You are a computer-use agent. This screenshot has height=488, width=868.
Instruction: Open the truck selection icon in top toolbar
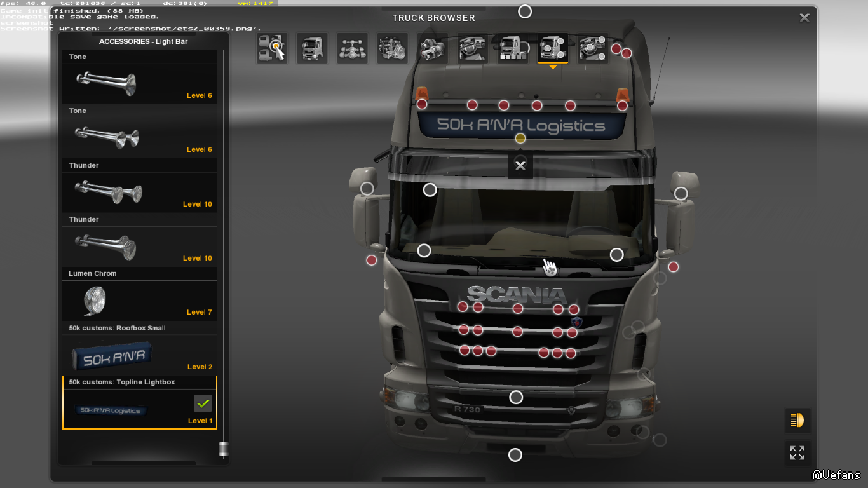pyautogui.click(x=272, y=48)
